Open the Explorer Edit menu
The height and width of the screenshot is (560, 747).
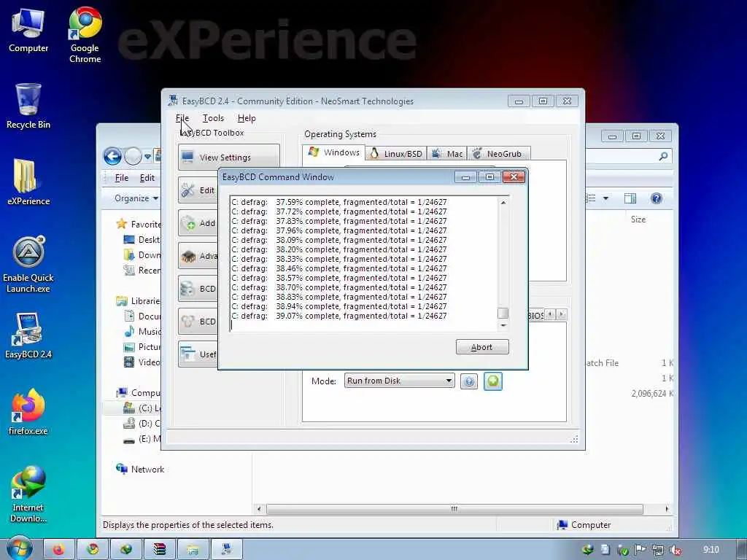147,178
